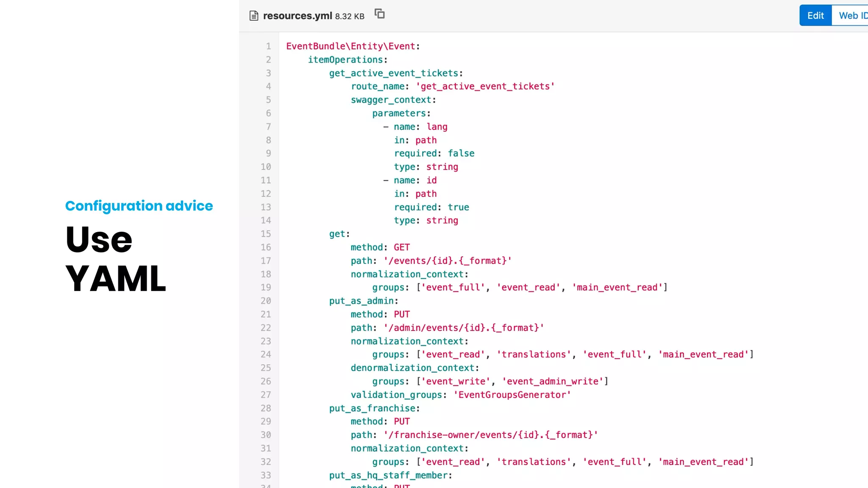Click the get_active_event_tickets key on line 3
The width and height of the screenshot is (868, 488).
(x=394, y=73)
